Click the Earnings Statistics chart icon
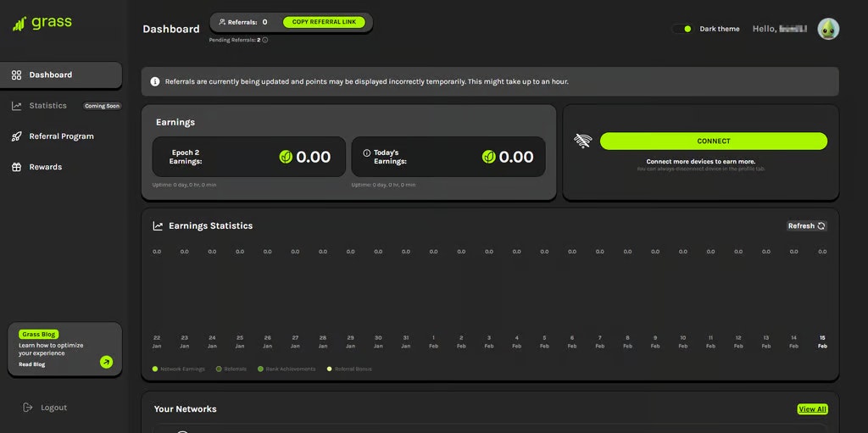The image size is (868, 433). [158, 226]
